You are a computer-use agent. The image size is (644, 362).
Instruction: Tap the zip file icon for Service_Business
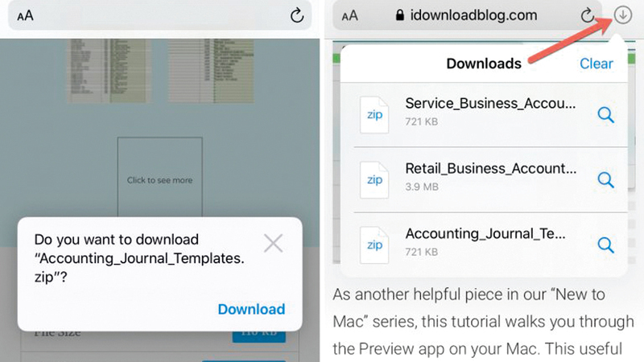[375, 115]
